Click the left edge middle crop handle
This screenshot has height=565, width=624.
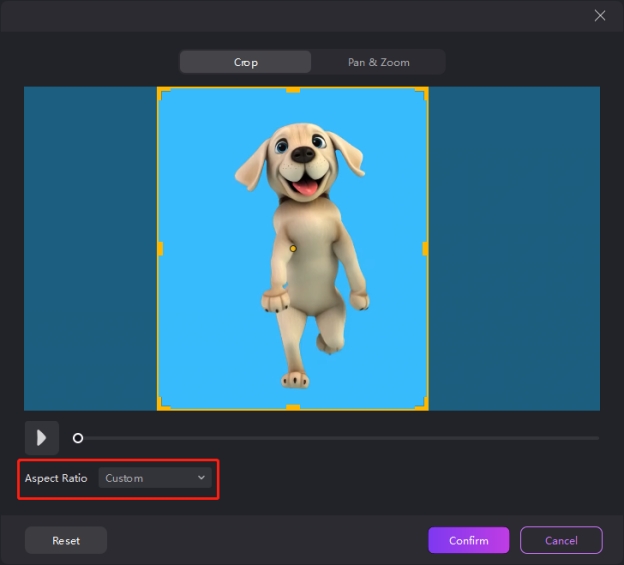pos(159,248)
